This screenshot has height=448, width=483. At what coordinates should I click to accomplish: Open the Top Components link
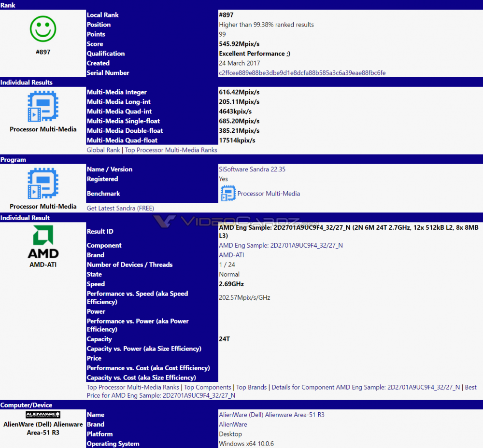(207, 387)
